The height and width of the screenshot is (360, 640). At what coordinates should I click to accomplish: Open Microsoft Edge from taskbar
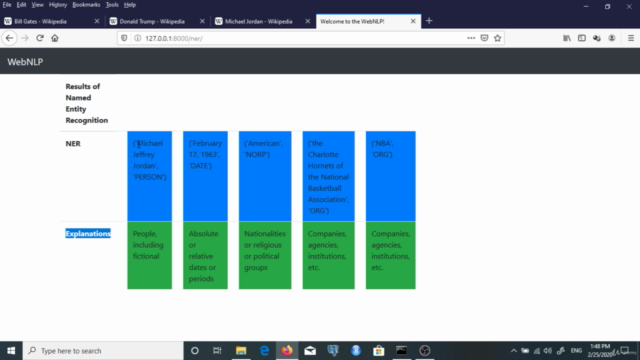pyautogui.click(x=264, y=351)
